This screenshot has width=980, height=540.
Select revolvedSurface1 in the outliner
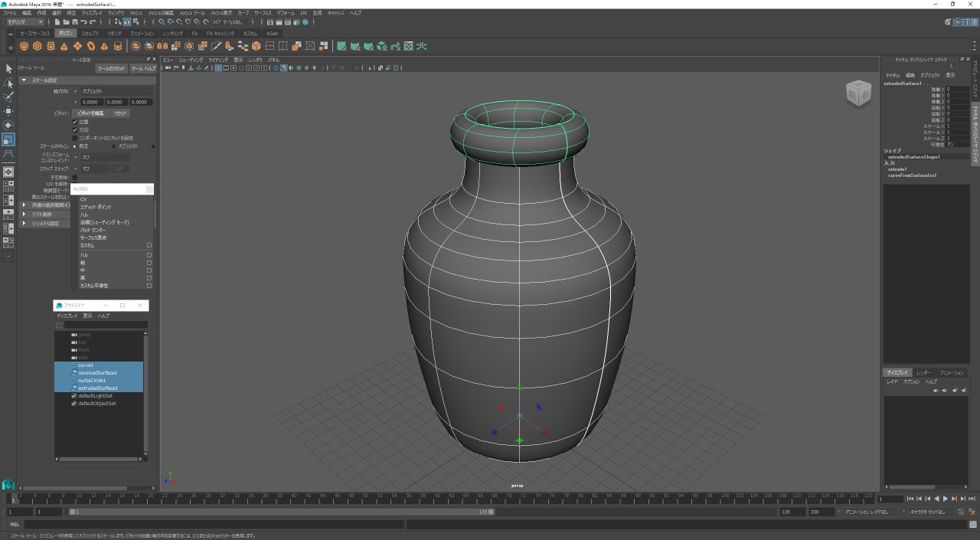[x=97, y=373]
